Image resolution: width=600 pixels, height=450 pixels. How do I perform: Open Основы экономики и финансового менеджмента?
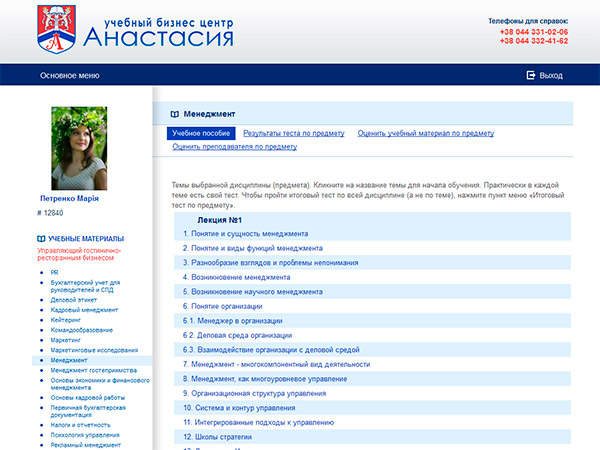[100, 384]
